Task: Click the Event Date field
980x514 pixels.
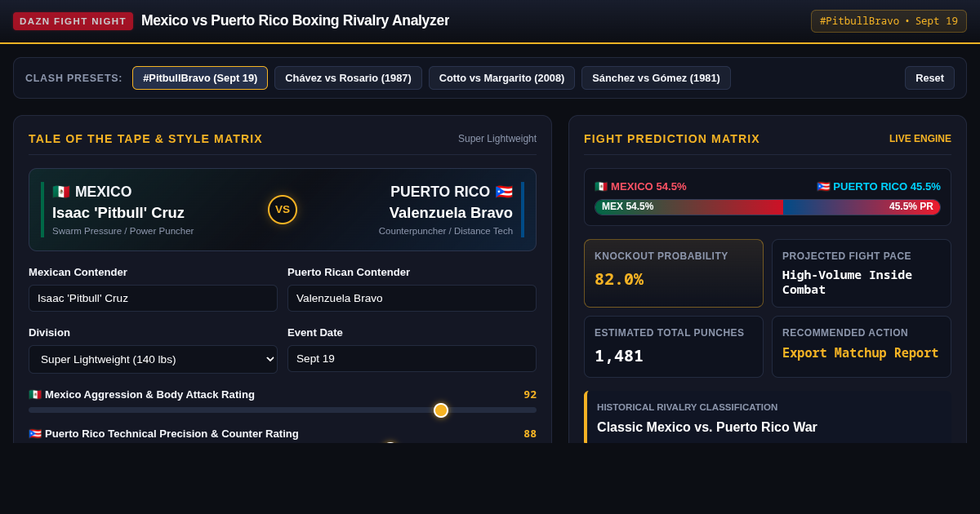Action: [x=412, y=359]
